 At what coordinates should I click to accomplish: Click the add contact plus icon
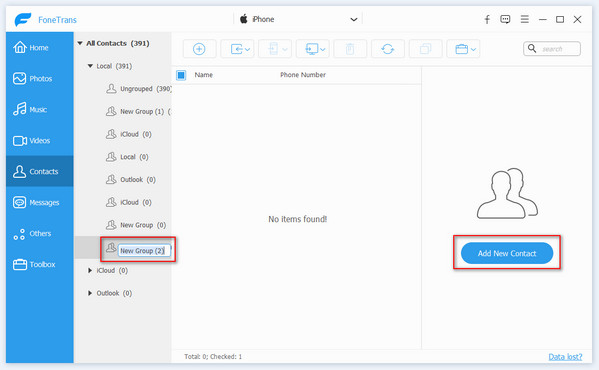[199, 49]
